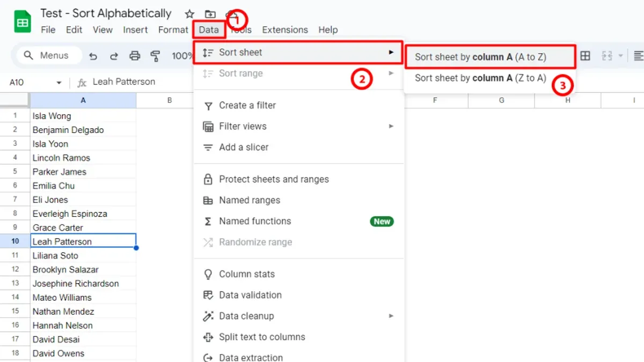Image resolution: width=644 pixels, height=362 pixels.
Task: Click the move to folder icon
Action: pos(210,14)
